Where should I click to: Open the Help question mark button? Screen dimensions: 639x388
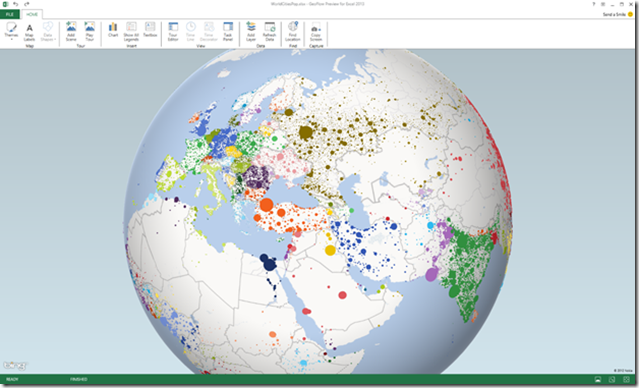click(x=593, y=4)
